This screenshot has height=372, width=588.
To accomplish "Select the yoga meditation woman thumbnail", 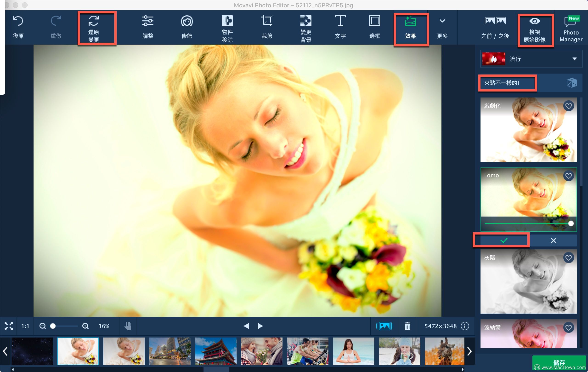I will pyautogui.click(x=353, y=351).
